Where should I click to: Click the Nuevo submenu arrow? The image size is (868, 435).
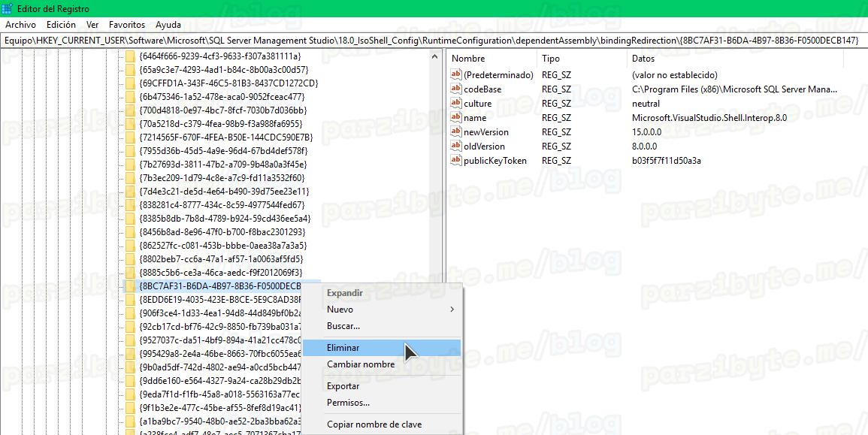pyautogui.click(x=452, y=310)
